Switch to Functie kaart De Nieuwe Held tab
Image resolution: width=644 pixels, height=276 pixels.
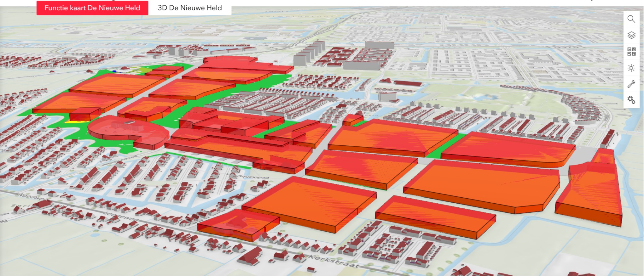[92, 8]
